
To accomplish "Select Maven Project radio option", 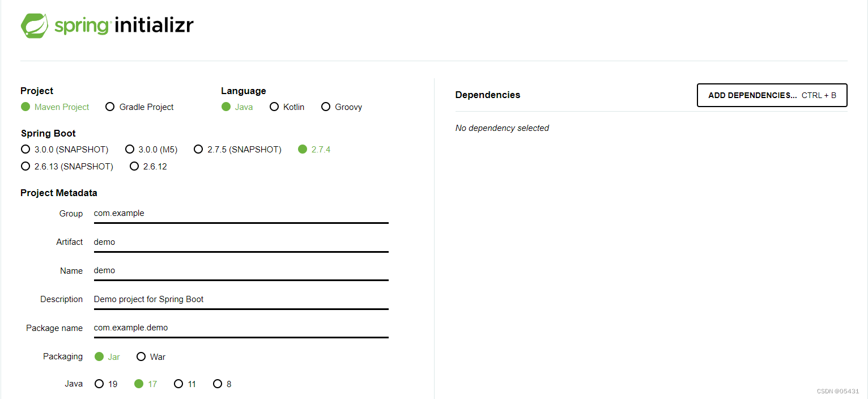I will pyautogui.click(x=55, y=107).
